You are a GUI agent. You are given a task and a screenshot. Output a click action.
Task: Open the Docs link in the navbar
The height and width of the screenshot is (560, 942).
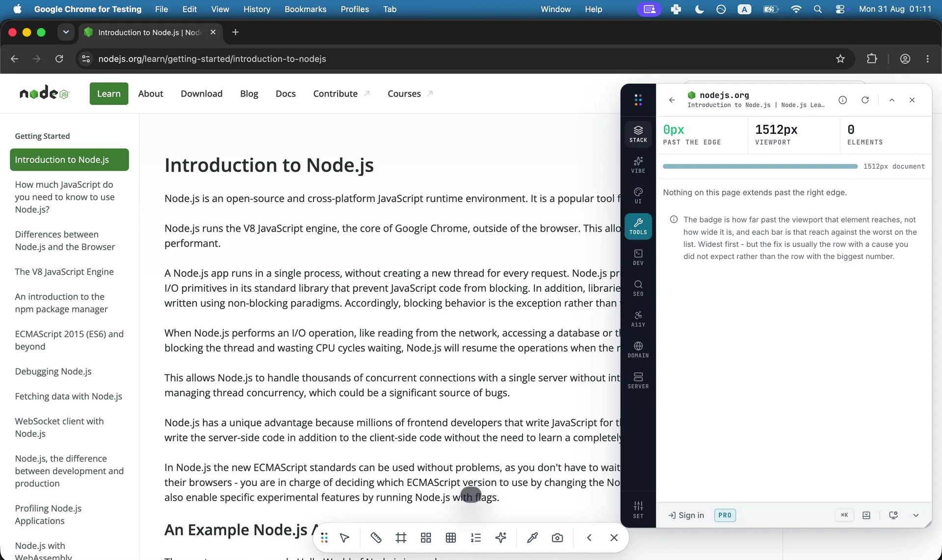(x=286, y=94)
